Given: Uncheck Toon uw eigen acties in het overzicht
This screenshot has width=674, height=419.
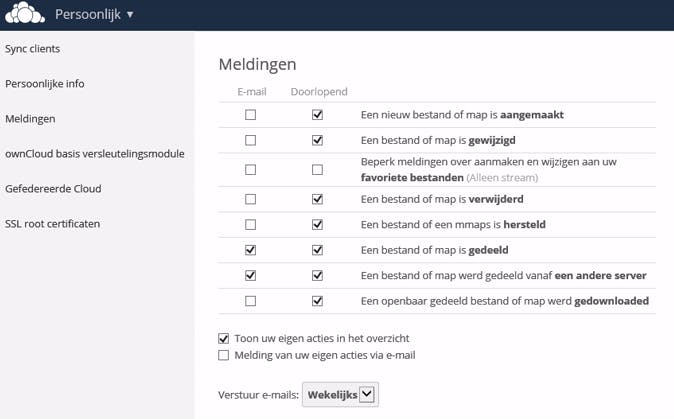Looking at the screenshot, I should (224, 338).
